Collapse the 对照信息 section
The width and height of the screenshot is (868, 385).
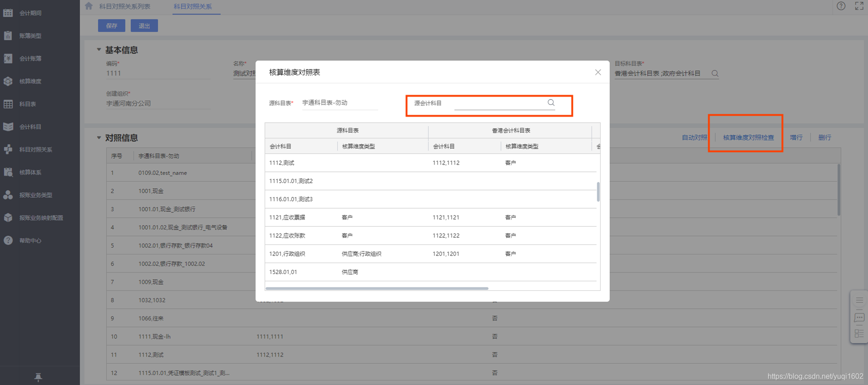(x=99, y=137)
